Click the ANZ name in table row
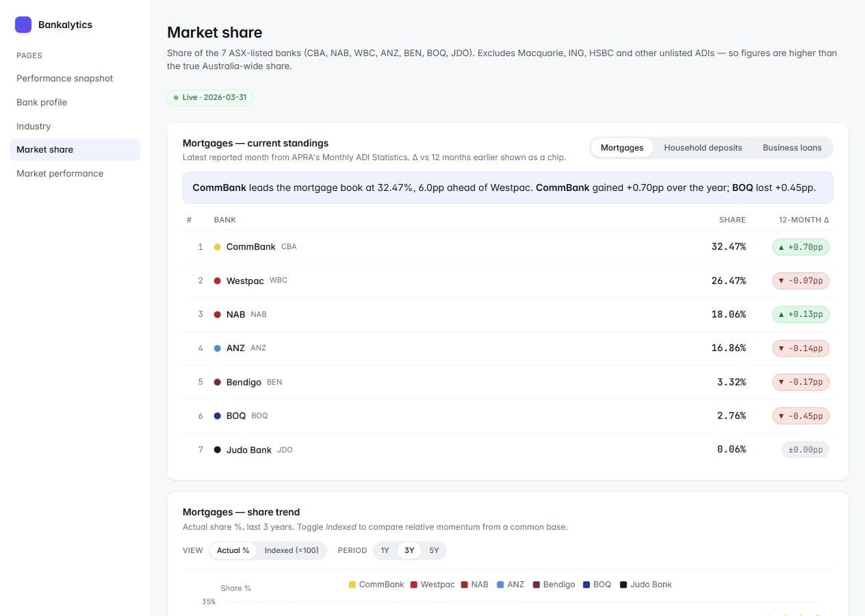The height and width of the screenshot is (616, 865). (235, 348)
